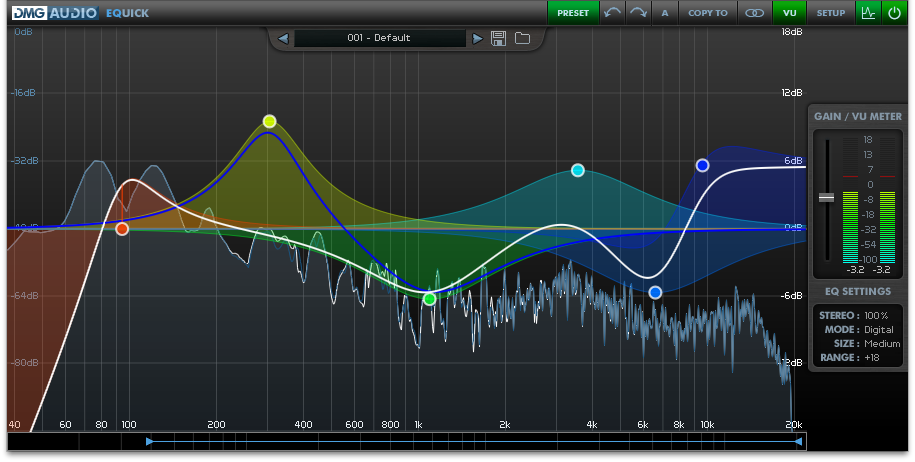The image size is (915, 462).
Task: Change the RANGE +18 setting
Action: pos(850,358)
